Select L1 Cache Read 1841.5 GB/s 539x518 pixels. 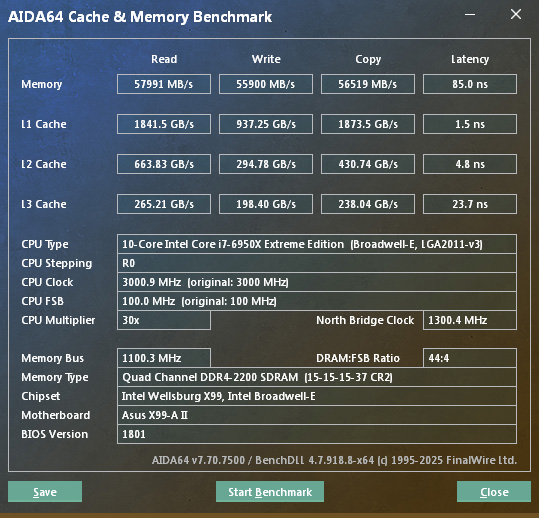tap(164, 124)
